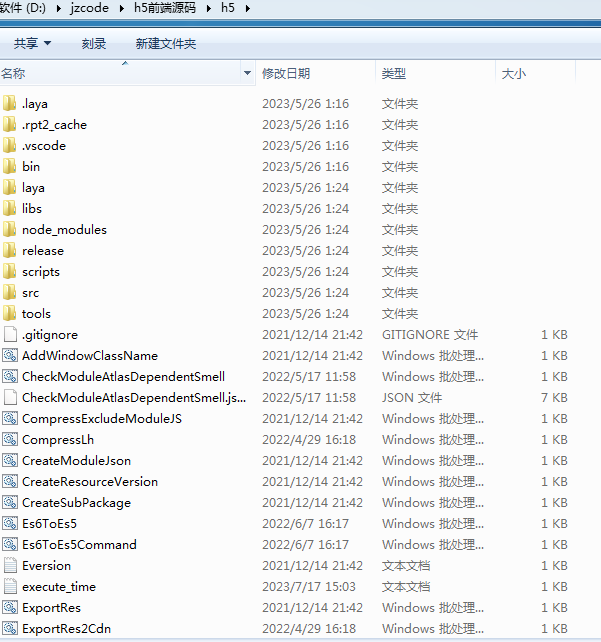Click the 刻录 toolbar button
The height and width of the screenshot is (642, 601).
pos(94,43)
